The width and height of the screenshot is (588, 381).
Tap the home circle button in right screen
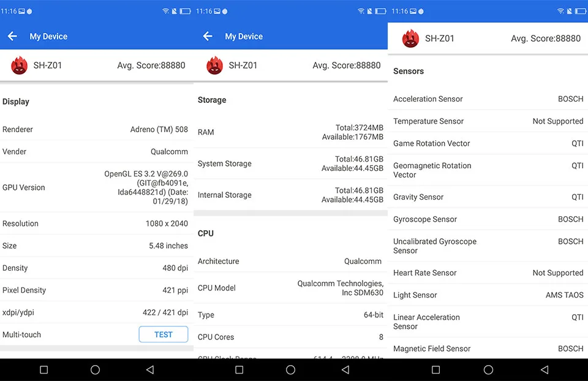(488, 370)
